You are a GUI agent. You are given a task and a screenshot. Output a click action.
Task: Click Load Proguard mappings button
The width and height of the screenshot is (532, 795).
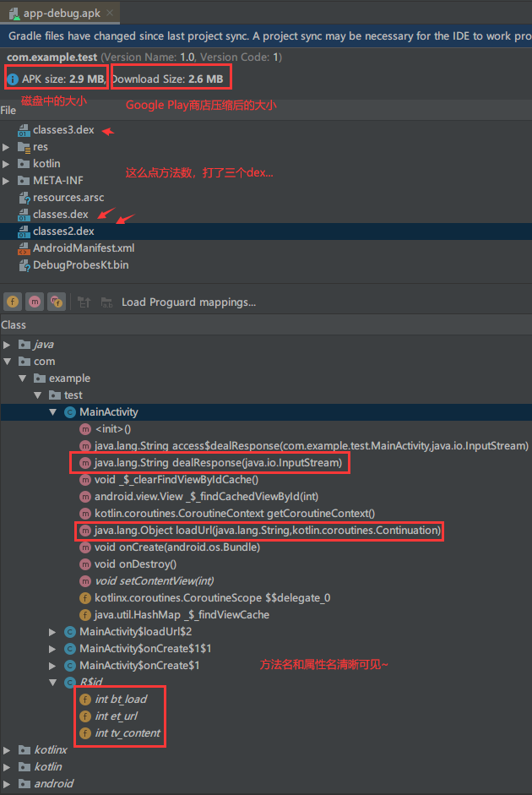pos(188,302)
